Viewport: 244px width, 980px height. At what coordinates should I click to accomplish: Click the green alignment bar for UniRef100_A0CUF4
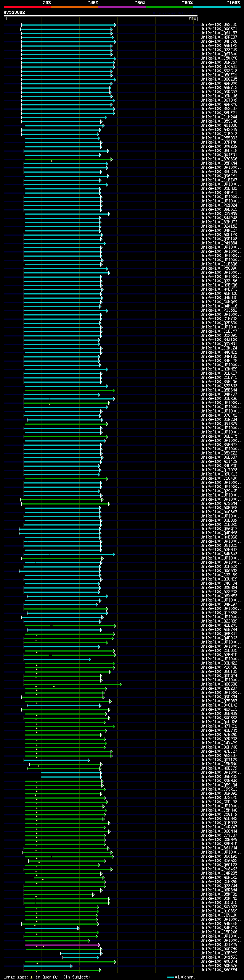tap(71, 962)
